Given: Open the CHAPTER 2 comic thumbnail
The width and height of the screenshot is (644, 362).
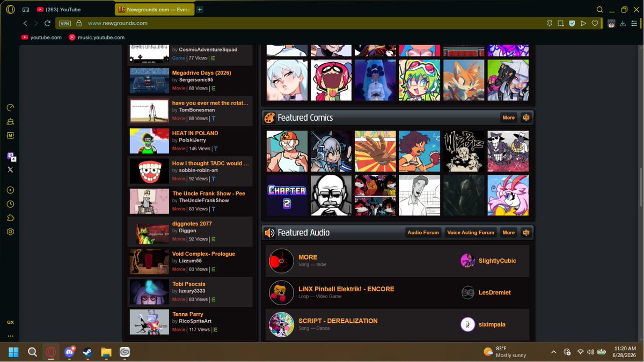Looking at the screenshot, I should [x=287, y=195].
